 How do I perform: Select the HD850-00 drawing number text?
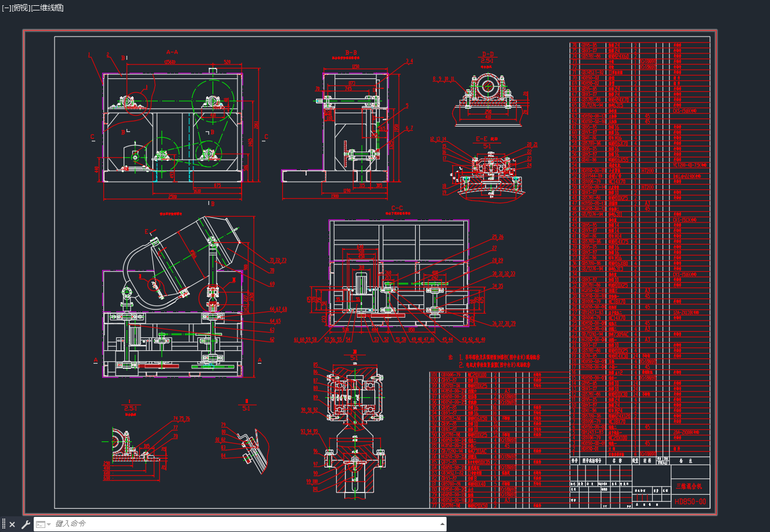(x=690, y=501)
